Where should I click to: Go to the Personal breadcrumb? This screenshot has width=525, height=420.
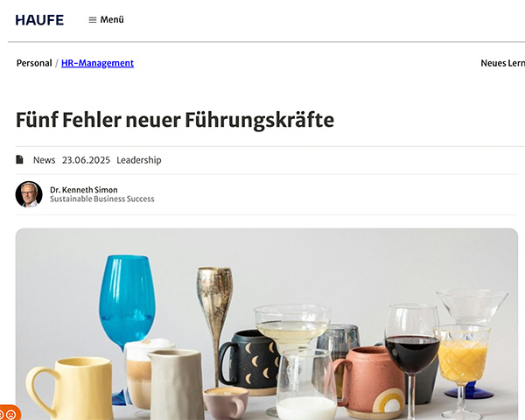point(34,63)
